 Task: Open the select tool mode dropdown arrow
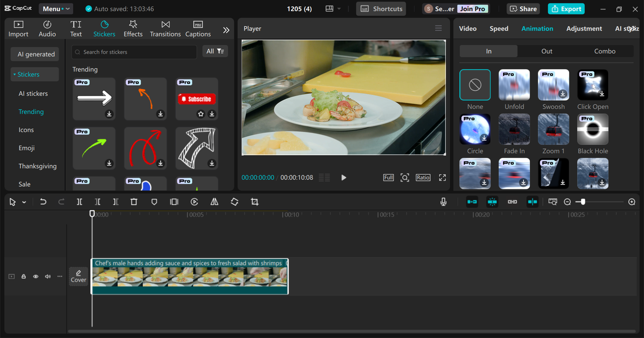pyautogui.click(x=24, y=202)
